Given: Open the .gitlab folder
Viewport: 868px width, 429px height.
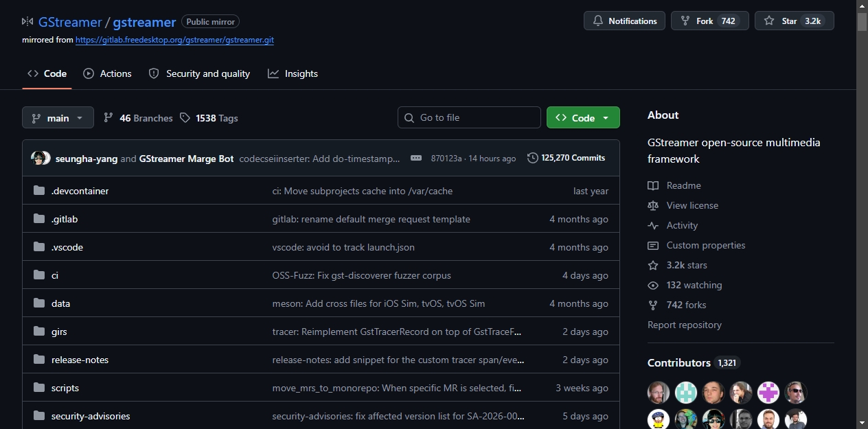Looking at the screenshot, I should (x=65, y=219).
